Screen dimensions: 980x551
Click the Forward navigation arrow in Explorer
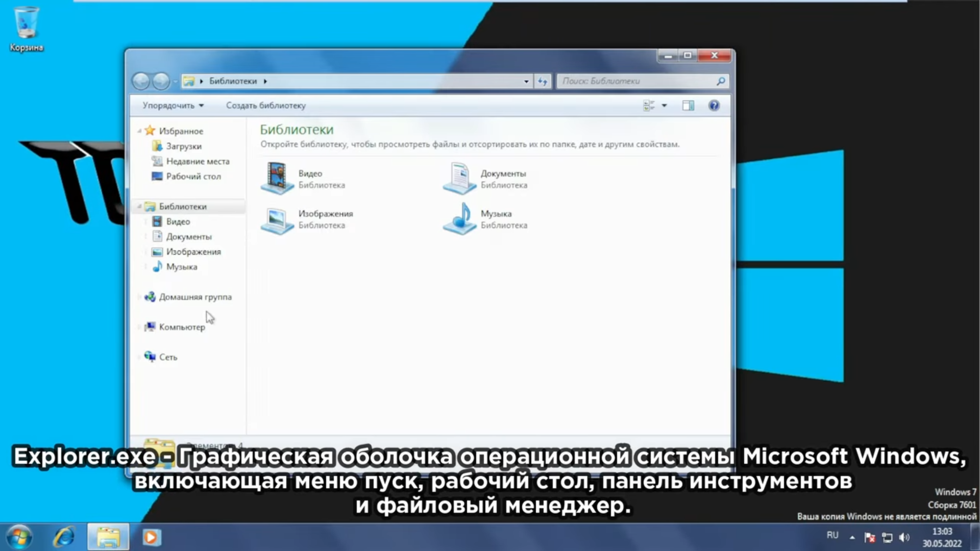(x=161, y=81)
